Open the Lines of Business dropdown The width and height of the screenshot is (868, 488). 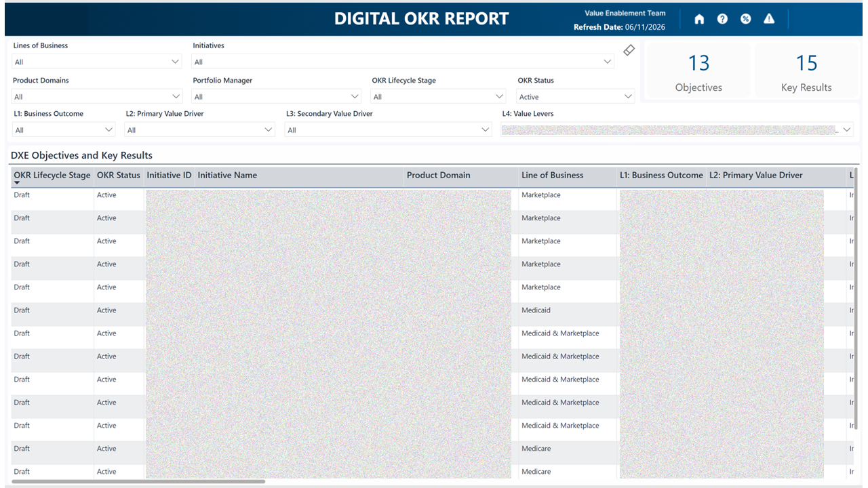(x=97, y=62)
